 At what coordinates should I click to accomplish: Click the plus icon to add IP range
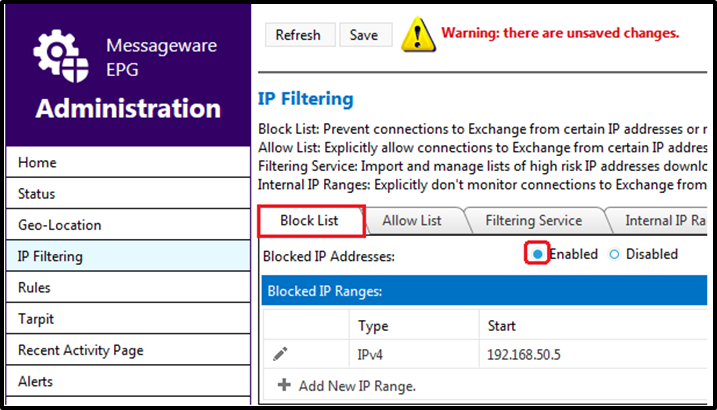pos(284,385)
